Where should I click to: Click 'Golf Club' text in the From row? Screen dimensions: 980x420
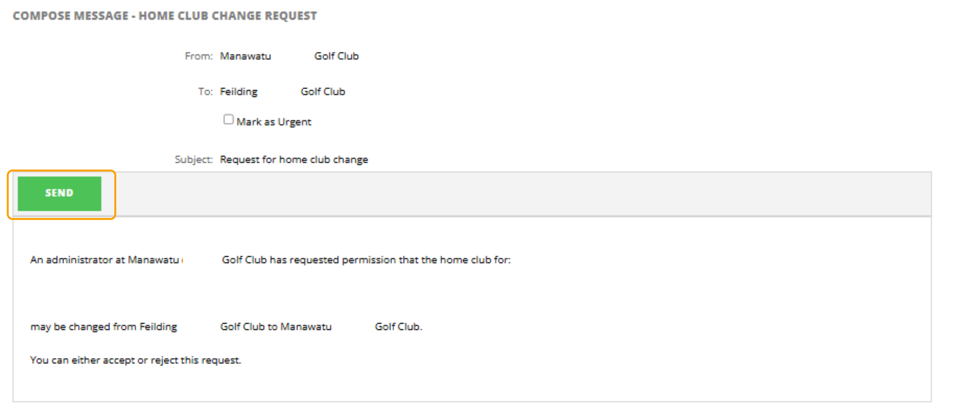[336, 56]
